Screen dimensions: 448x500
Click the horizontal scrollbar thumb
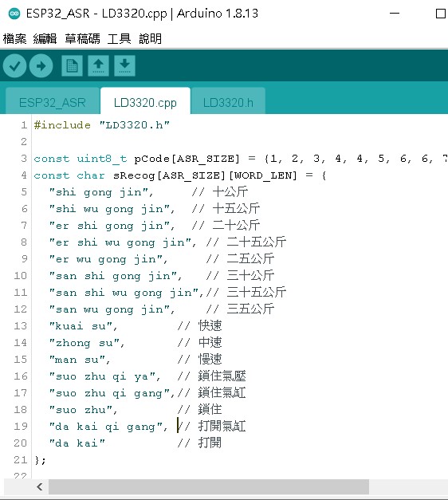tap(209, 487)
